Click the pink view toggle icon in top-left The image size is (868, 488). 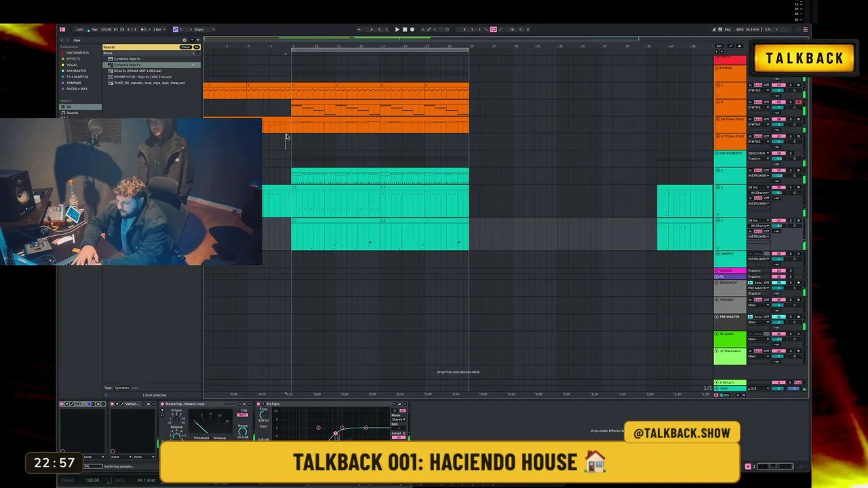coord(62,29)
